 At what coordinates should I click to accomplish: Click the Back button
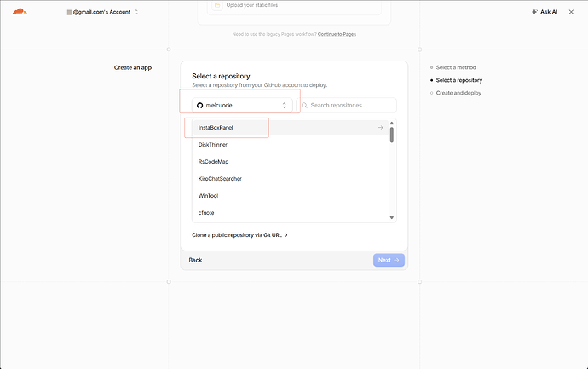(x=195, y=260)
